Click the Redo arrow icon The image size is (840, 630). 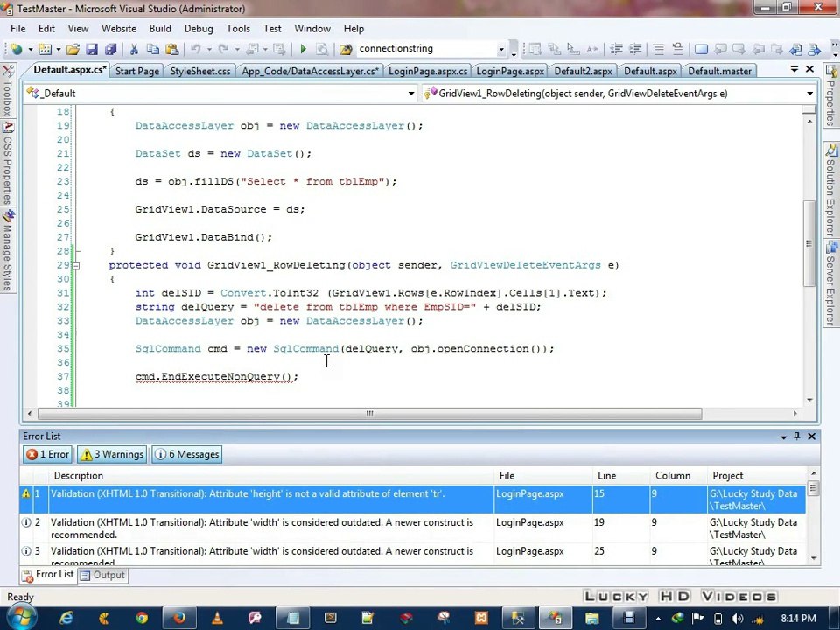pos(223,49)
